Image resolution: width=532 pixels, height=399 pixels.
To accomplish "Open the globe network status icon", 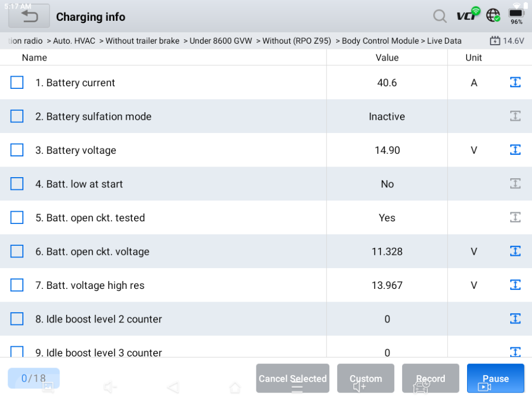I will click(x=493, y=15).
